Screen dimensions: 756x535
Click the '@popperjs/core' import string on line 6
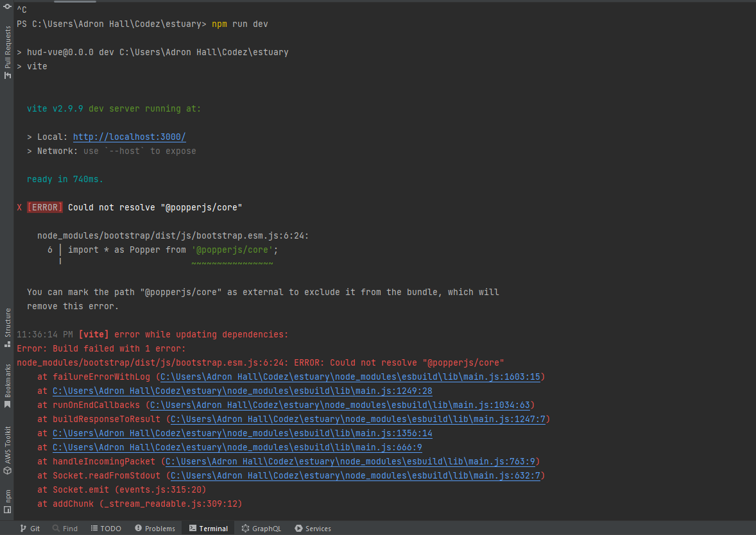[x=232, y=250]
